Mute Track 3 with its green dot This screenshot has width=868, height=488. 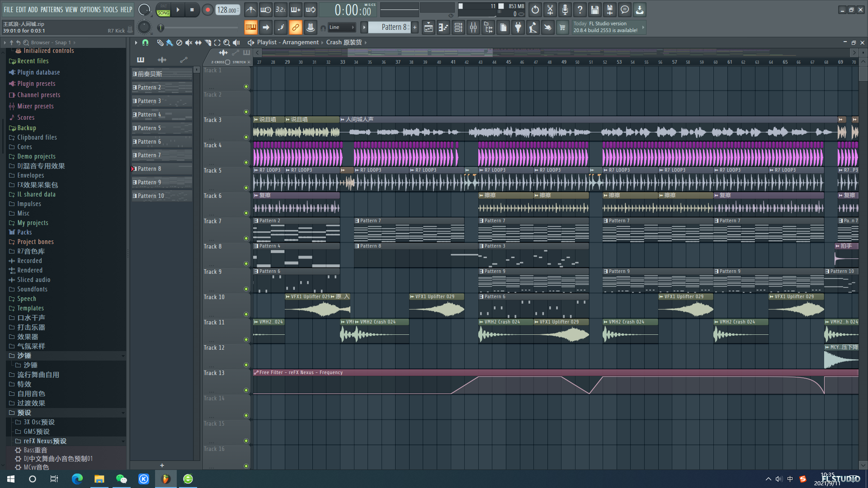pos(246,137)
